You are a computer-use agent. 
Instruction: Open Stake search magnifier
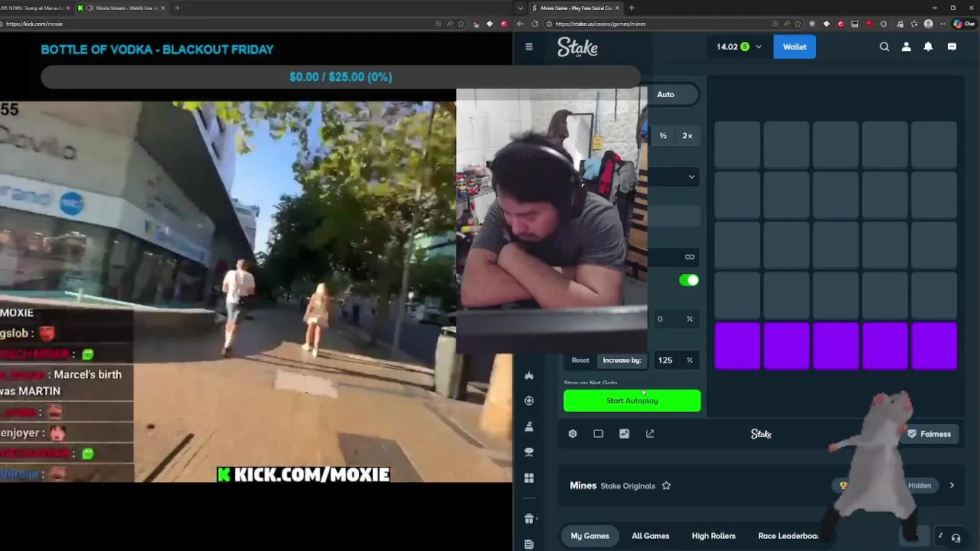coord(884,47)
